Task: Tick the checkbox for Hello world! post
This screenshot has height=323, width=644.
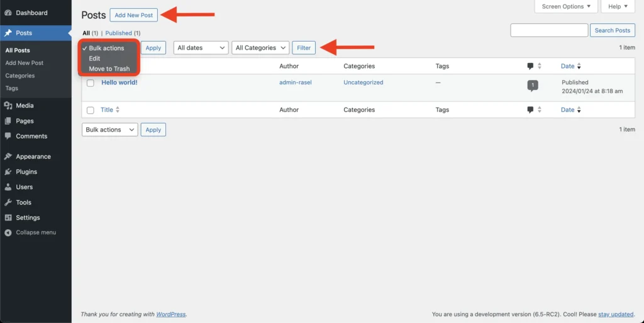Action: [91, 83]
